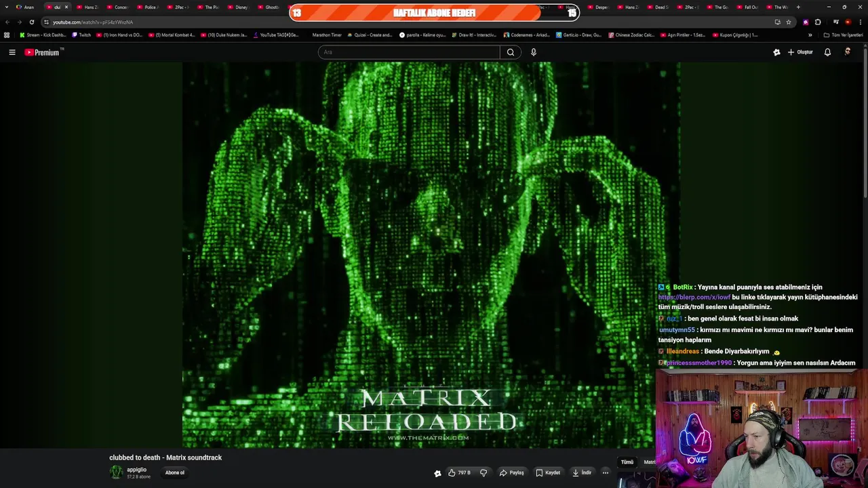This screenshot has width=868, height=488.
Task: Save video with the Kaydet button
Action: click(548, 472)
